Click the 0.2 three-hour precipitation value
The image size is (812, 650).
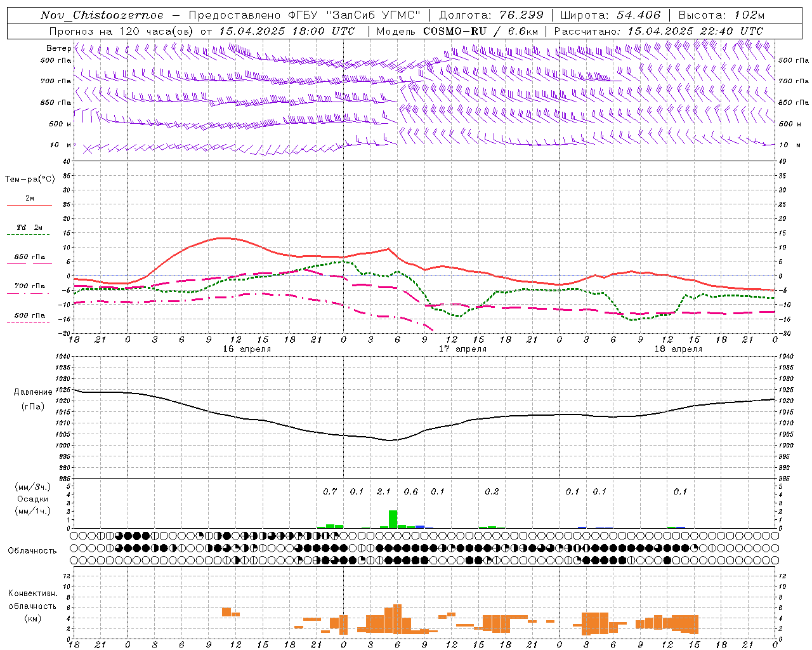[x=492, y=491]
